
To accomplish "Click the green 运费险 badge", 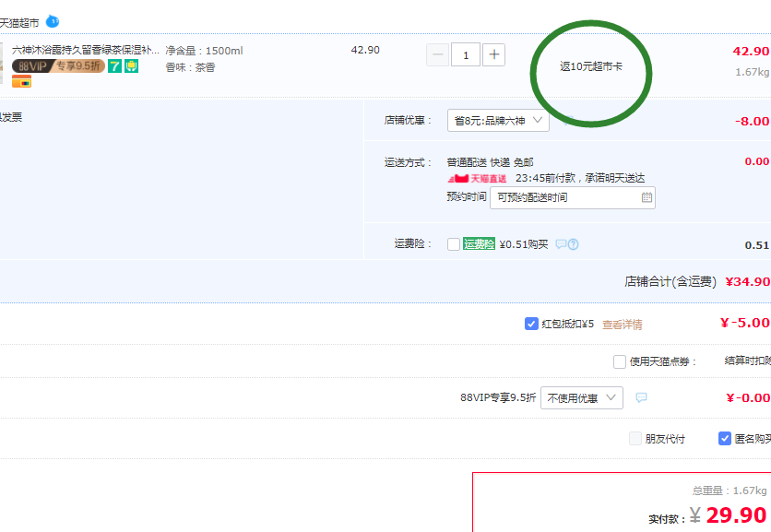I will coord(479,244).
